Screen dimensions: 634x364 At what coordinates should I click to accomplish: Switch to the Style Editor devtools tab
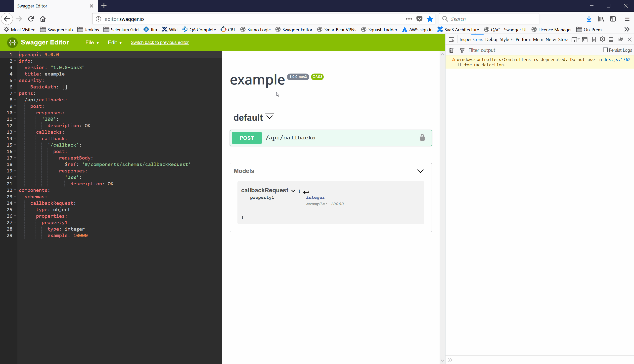point(506,40)
